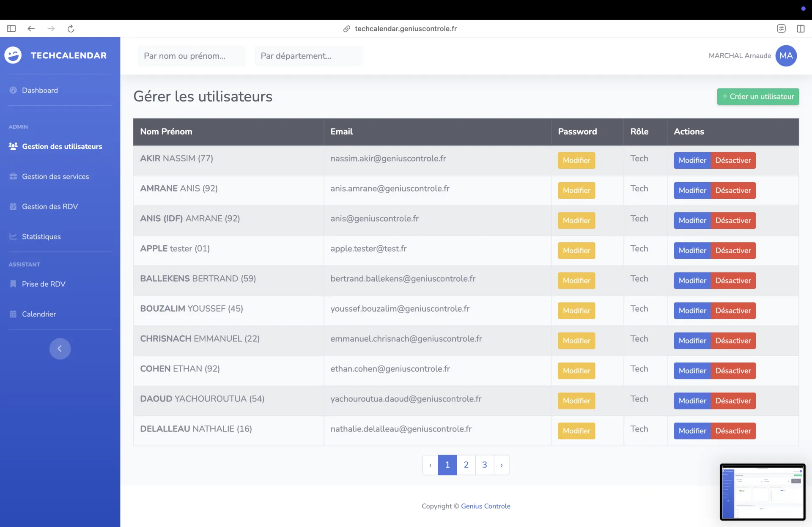Open Gestion des utilisateurs in sidebar
The height and width of the screenshot is (527, 812).
pyautogui.click(x=62, y=146)
